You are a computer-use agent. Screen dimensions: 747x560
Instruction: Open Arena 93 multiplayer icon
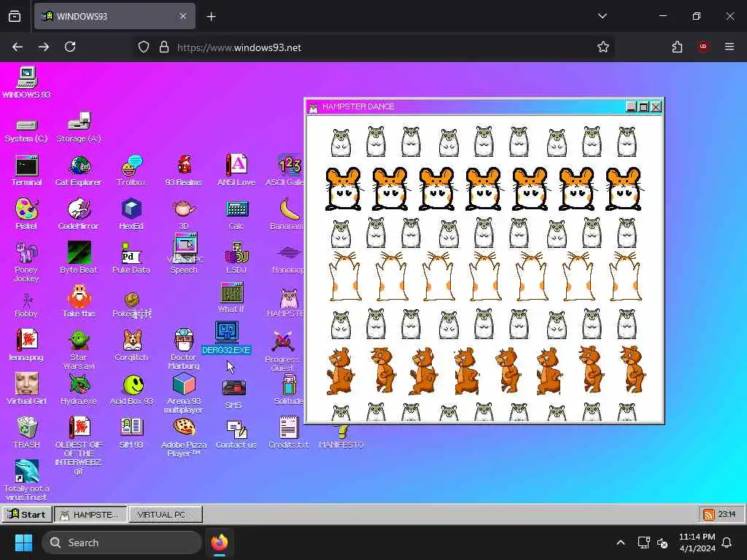pos(184,393)
